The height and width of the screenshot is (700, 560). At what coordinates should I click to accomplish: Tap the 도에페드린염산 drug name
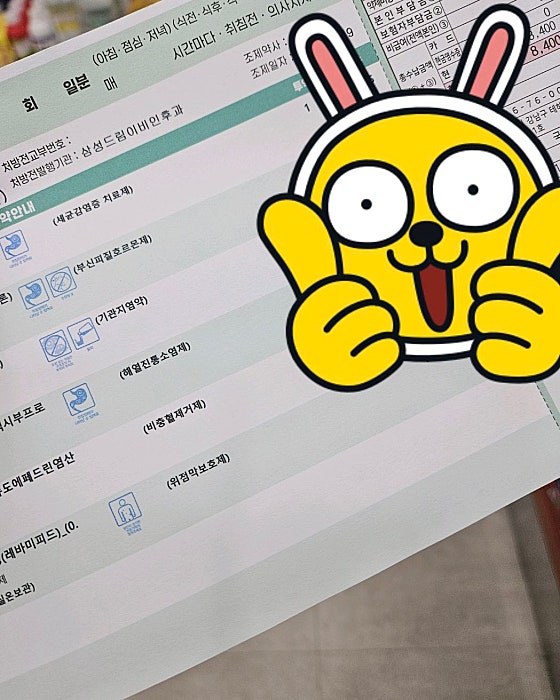(x=38, y=475)
